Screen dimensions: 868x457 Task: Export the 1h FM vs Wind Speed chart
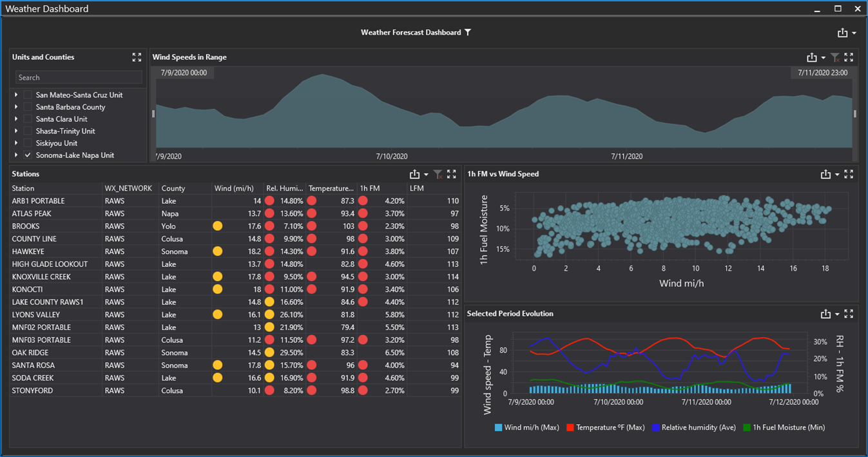pyautogui.click(x=825, y=173)
